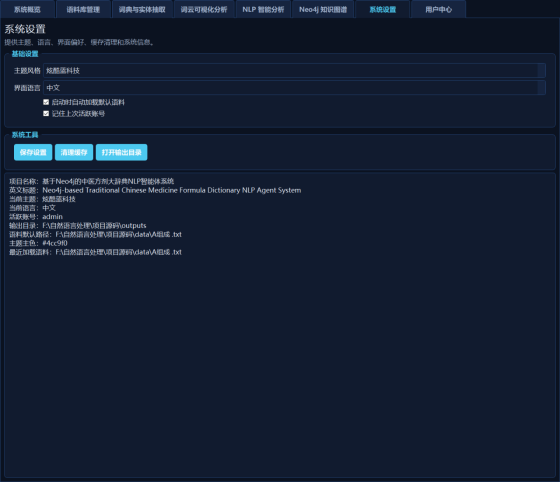
Task: Click the 基础设置 group title
Action: click(x=25, y=54)
